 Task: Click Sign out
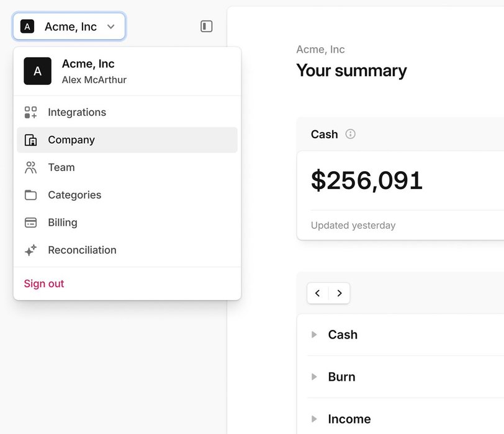click(x=44, y=284)
